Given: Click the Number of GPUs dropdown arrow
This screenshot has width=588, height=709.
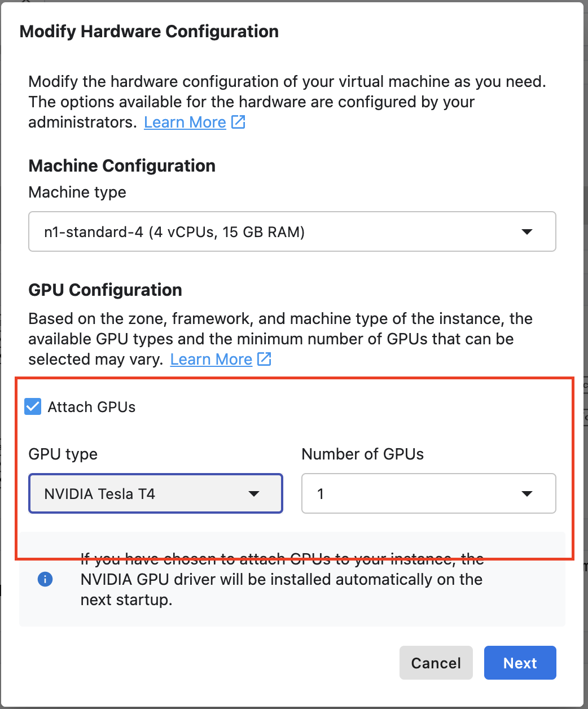Looking at the screenshot, I should coord(526,493).
